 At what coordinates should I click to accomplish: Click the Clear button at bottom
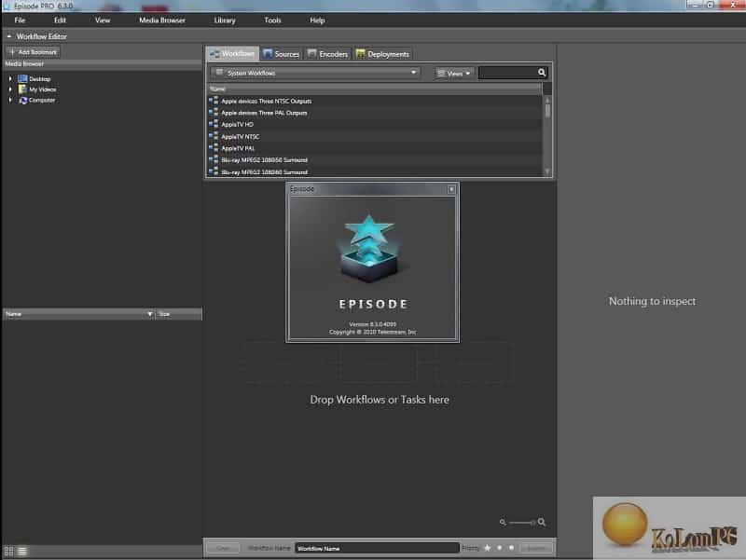click(223, 548)
